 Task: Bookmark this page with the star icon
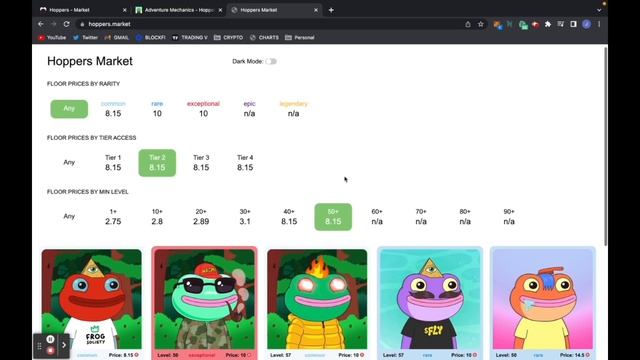click(x=480, y=24)
